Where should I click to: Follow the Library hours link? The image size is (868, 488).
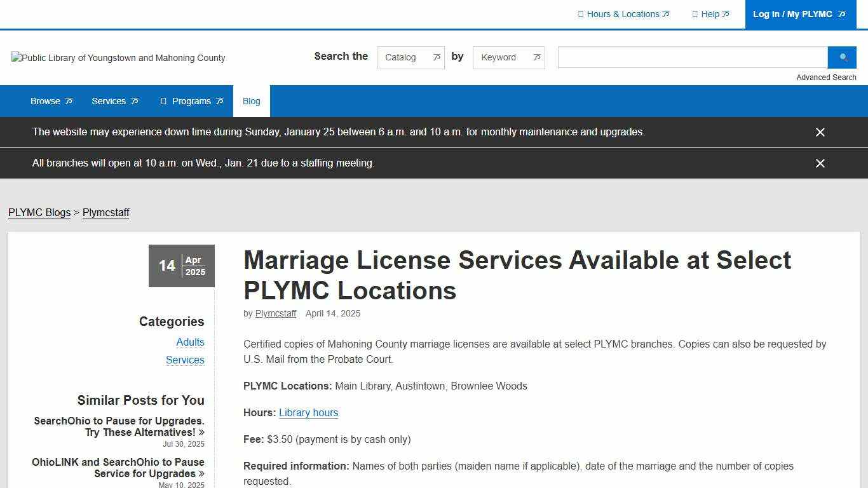pos(308,412)
